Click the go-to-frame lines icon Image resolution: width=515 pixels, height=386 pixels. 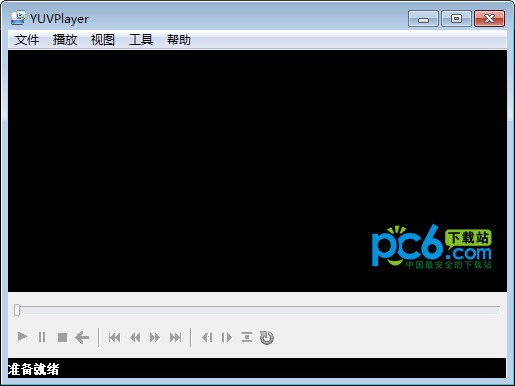[247, 337]
